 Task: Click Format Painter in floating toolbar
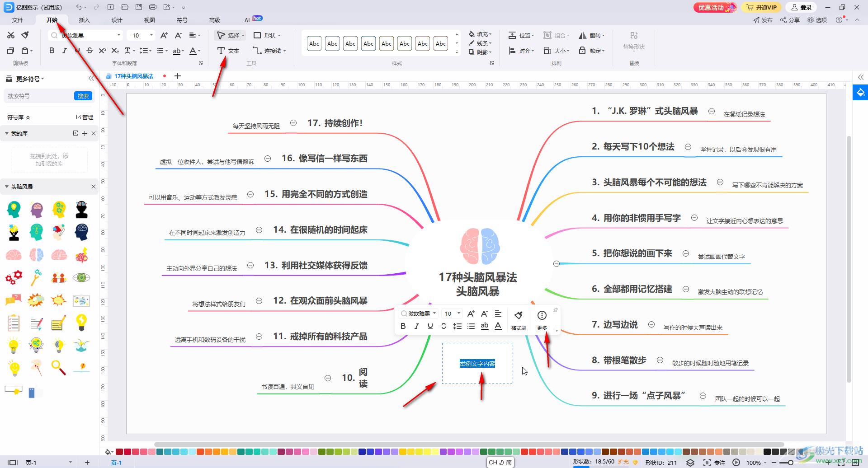click(x=519, y=320)
